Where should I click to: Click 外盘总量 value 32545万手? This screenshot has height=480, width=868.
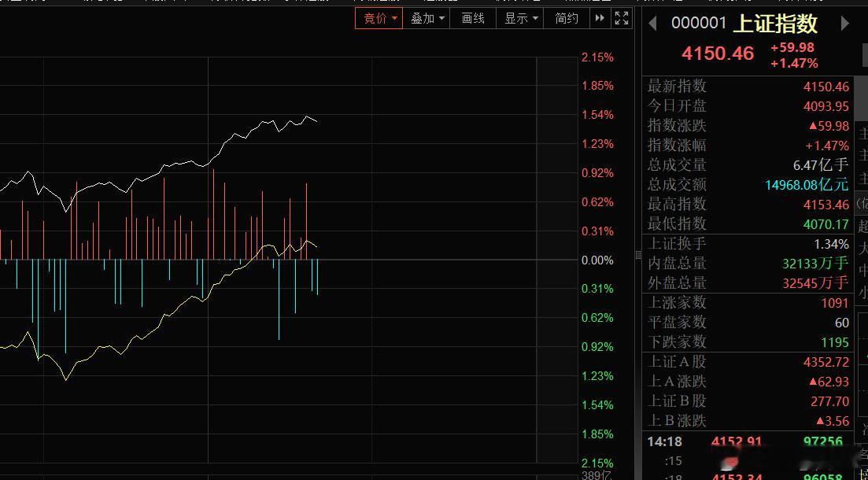tap(815, 283)
